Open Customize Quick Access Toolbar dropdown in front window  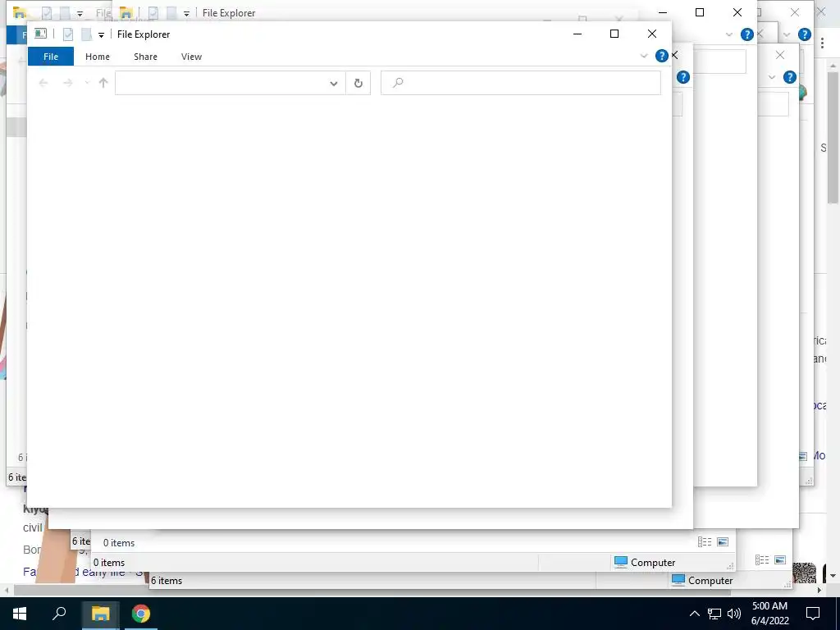pyautogui.click(x=101, y=34)
